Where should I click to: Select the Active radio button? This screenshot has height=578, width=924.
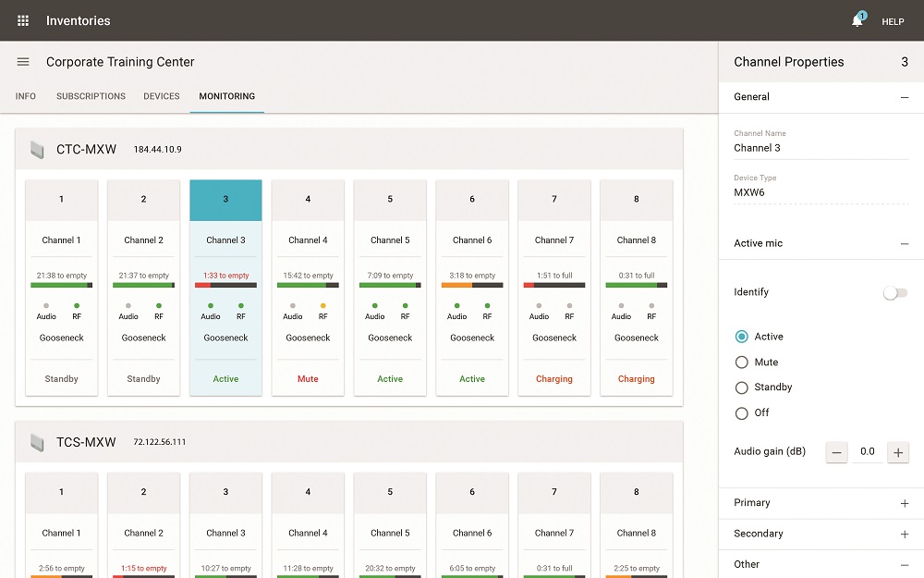coord(742,337)
